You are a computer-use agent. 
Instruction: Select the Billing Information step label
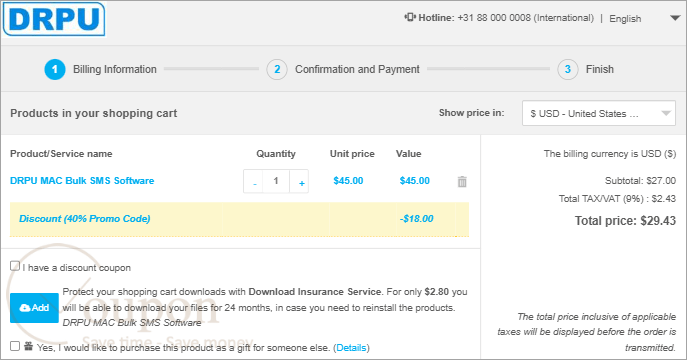tap(115, 69)
